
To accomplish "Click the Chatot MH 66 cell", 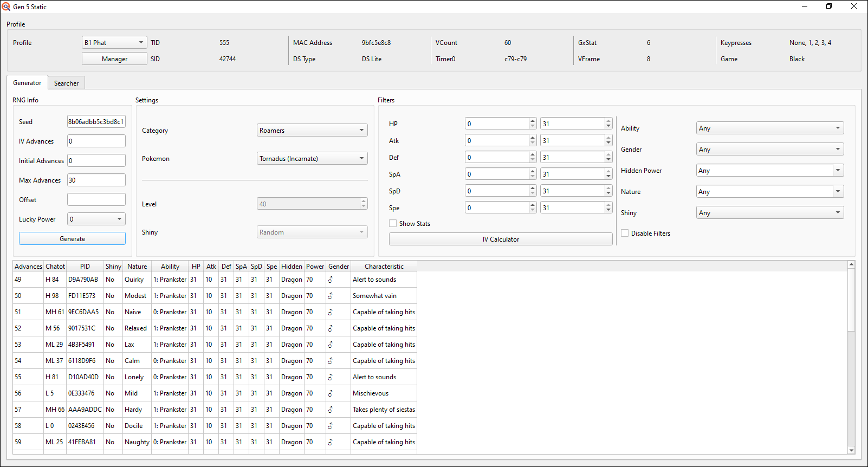I will click(x=55, y=410).
